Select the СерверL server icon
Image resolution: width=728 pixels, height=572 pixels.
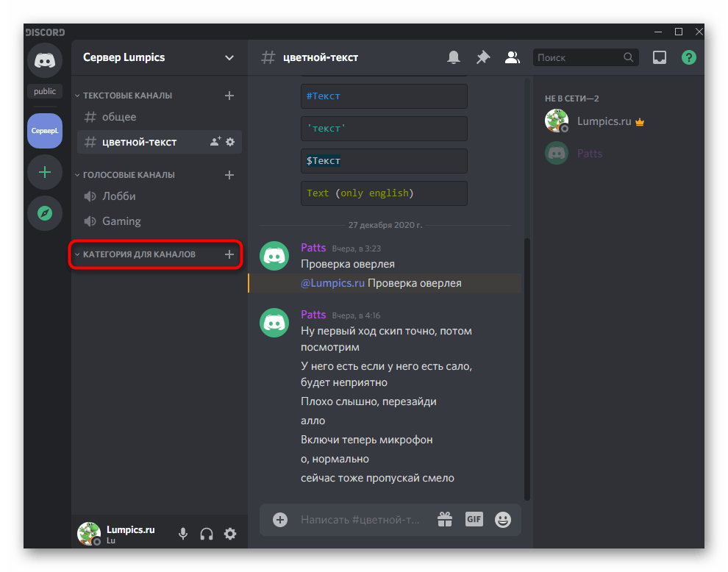(x=45, y=131)
